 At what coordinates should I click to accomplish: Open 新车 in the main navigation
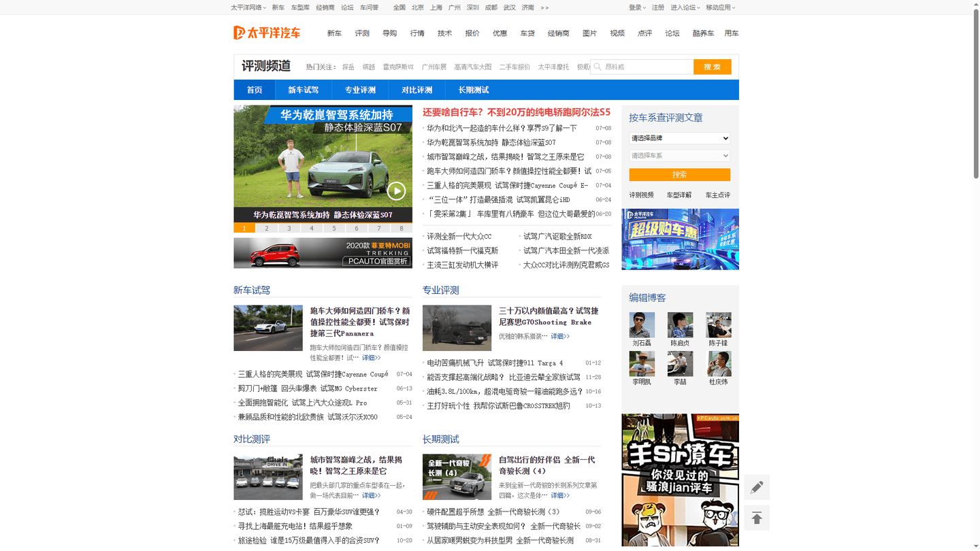334,33
